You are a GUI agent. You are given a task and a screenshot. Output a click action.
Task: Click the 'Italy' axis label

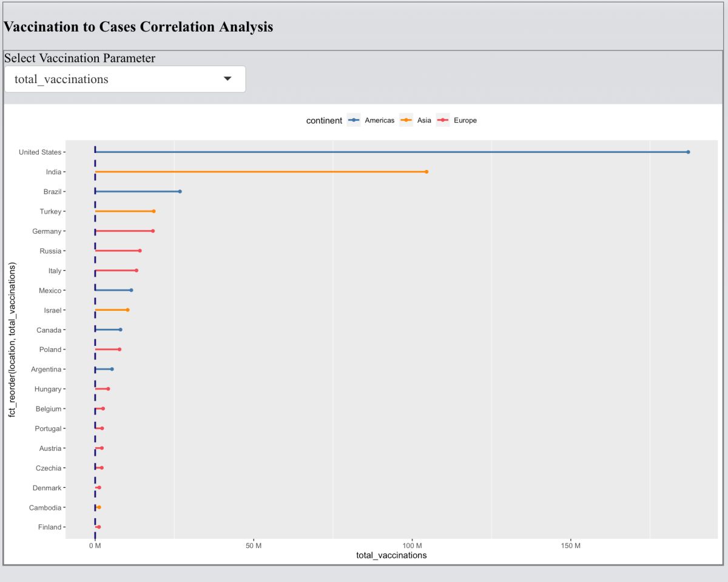(55, 271)
